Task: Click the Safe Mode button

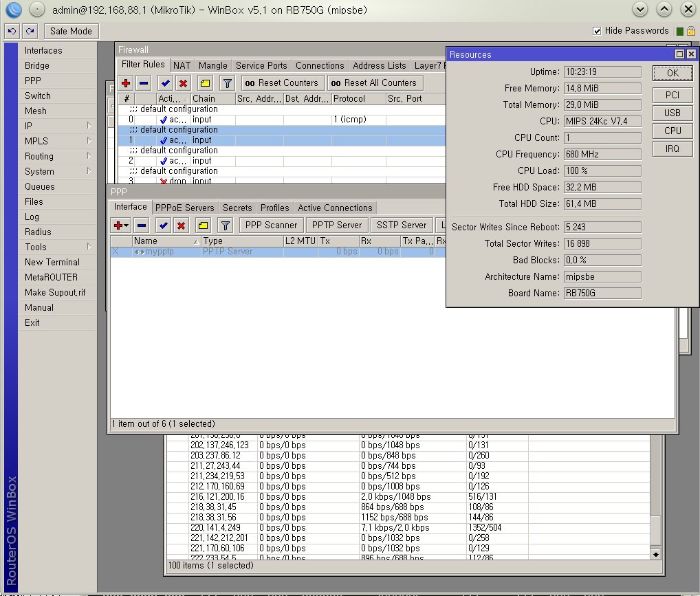Action: 71,31
